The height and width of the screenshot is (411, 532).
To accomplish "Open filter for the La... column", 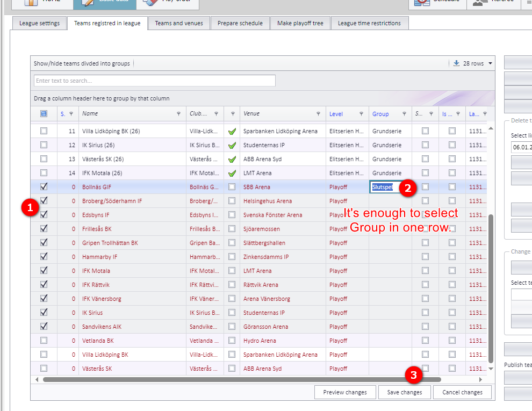I will [x=485, y=114].
